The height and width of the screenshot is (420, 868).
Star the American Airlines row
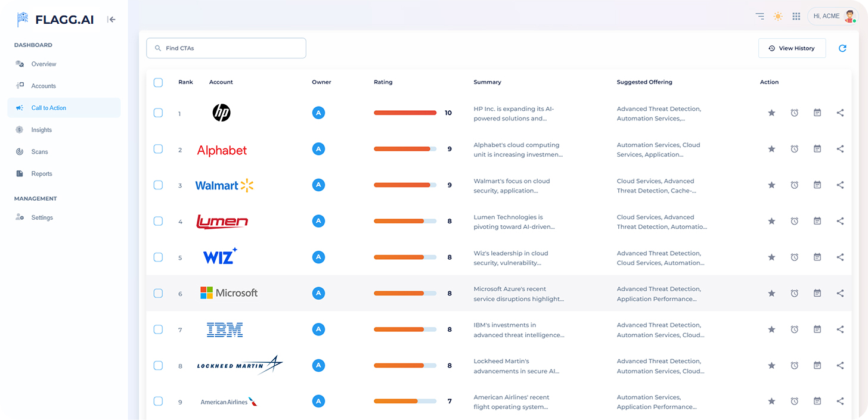tap(771, 402)
